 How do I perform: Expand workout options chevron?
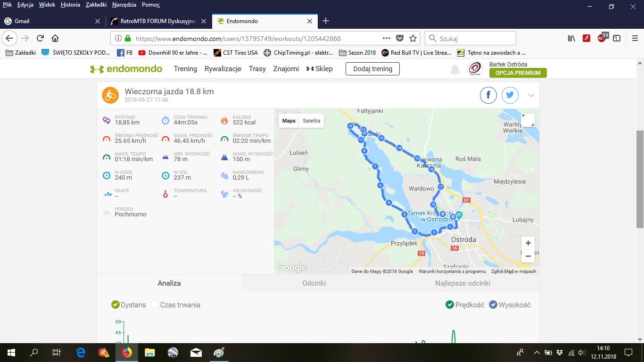point(531,96)
